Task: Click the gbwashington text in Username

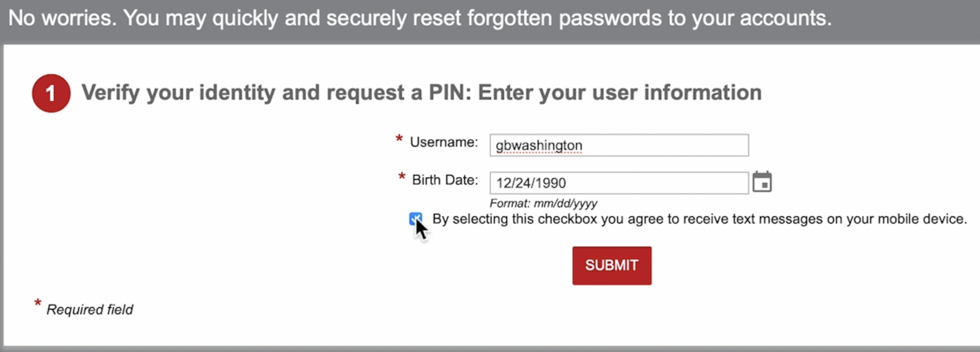Action: coord(539,146)
